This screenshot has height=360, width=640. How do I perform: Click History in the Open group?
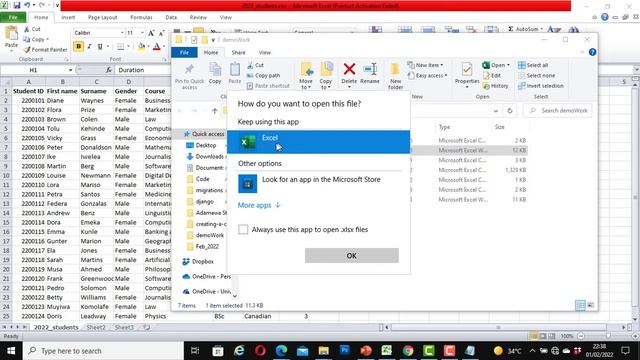(496, 86)
